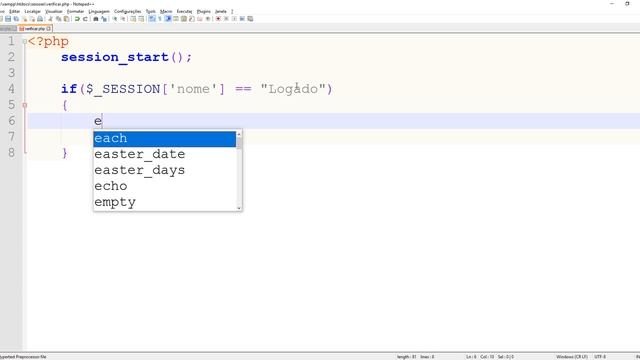Image resolution: width=640 pixels, height=360 pixels.
Task: Open the Macro menu
Action: click(x=166, y=11)
